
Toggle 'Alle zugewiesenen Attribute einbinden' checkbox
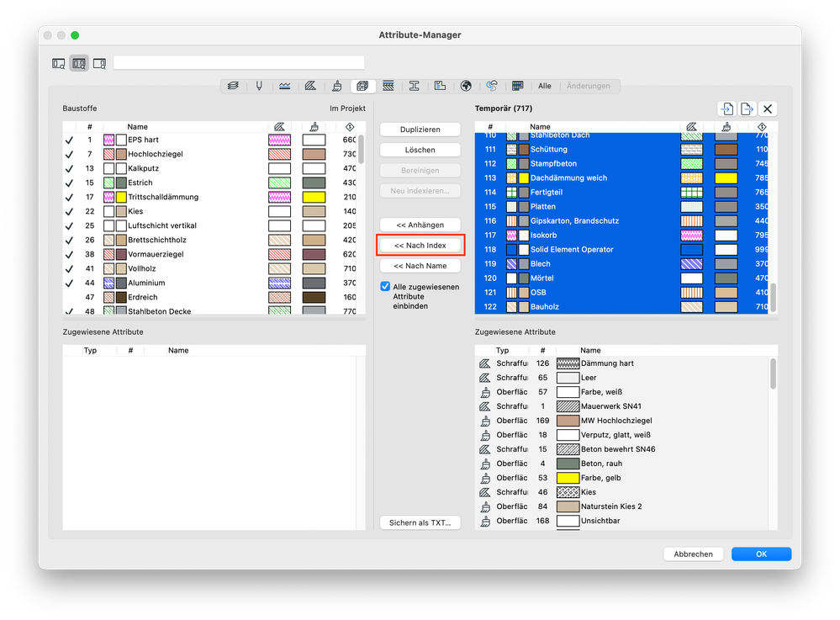[x=385, y=287]
